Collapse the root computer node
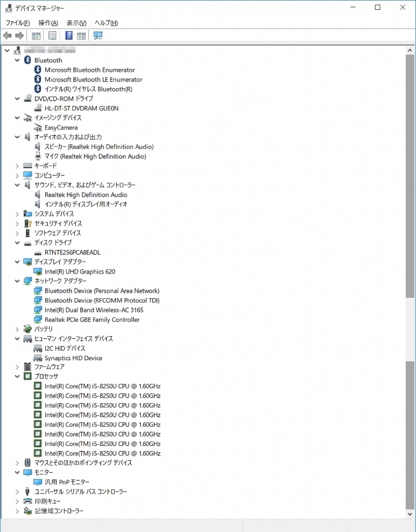 click(x=7, y=50)
